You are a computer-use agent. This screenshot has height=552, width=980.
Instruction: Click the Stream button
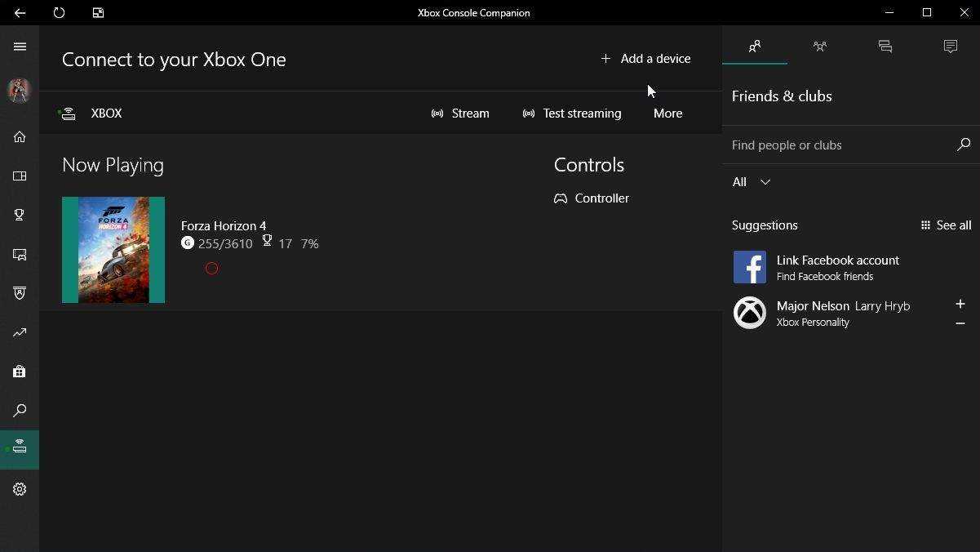pyautogui.click(x=461, y=114)
